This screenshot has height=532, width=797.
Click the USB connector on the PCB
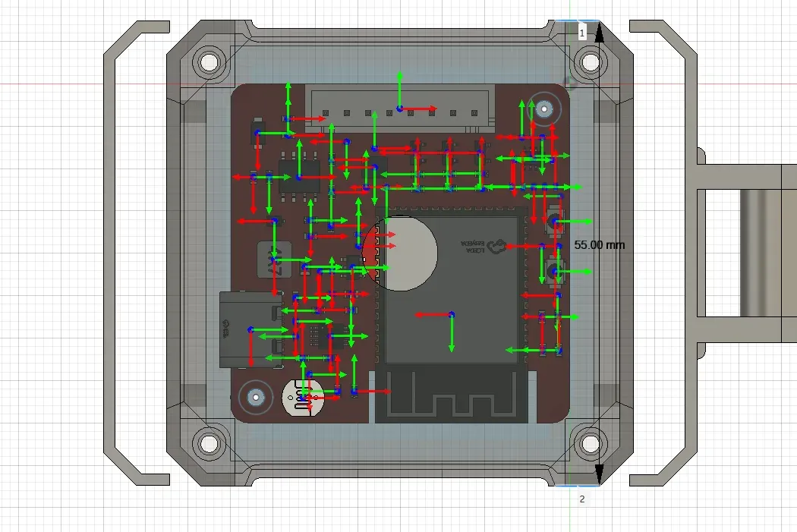click(250, 330)
